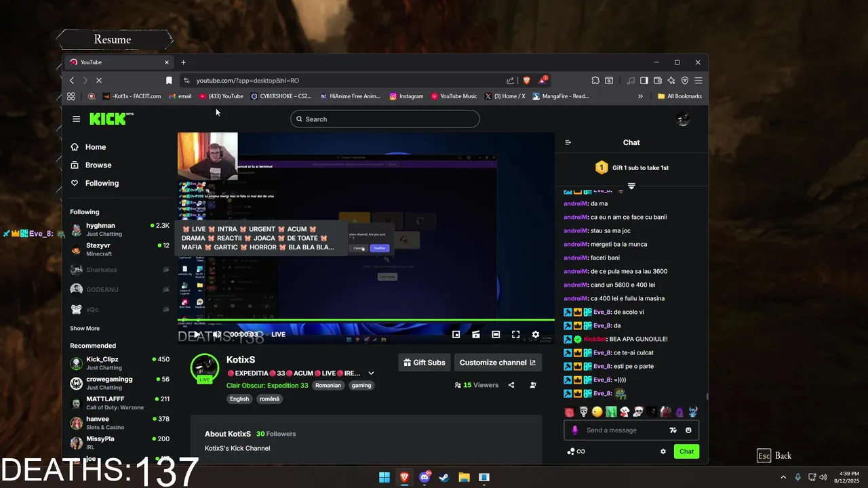The width and height of the screenshot is (868, 488).
Task: Open Customize channel
Action: [498, 363]
